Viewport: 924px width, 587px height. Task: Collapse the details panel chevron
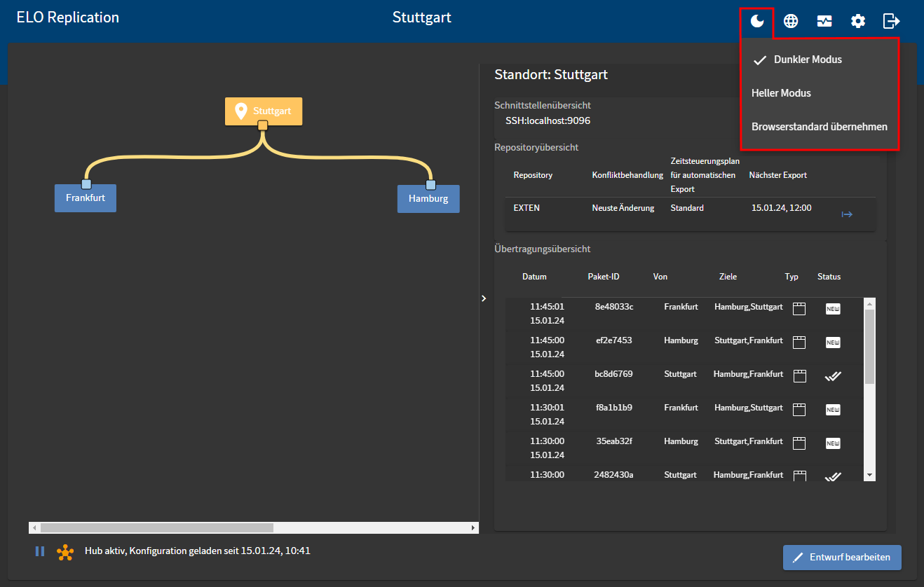[484, 298]
